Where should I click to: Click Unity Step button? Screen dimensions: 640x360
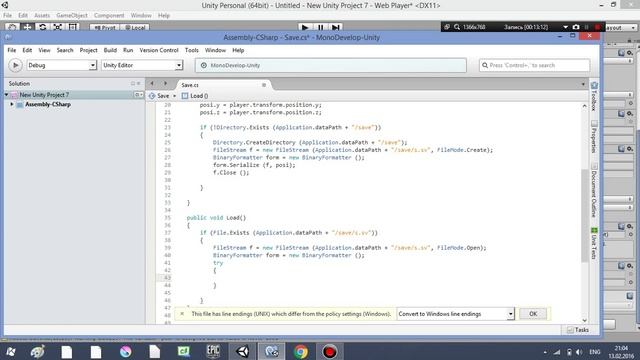(336, 27)
